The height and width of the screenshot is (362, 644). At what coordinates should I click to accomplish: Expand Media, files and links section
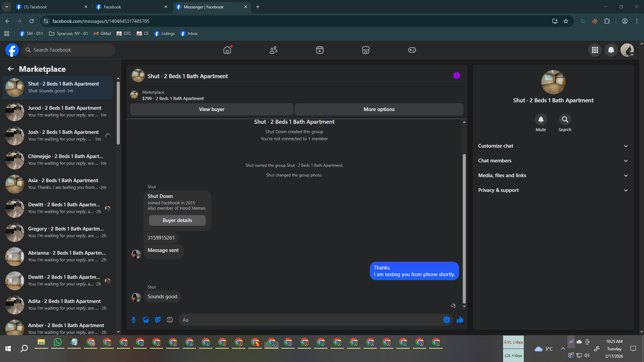[x=553, y=175]
